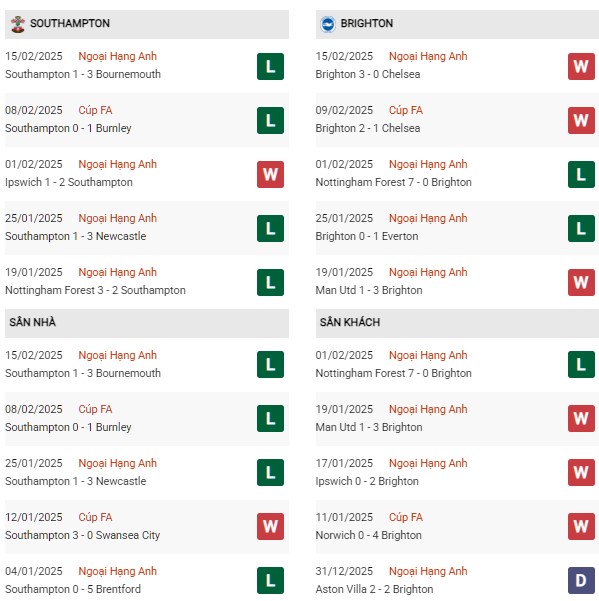
Task: Click the W badge for Norwich 0-4 Brighton
Action: tap(581, 526)
